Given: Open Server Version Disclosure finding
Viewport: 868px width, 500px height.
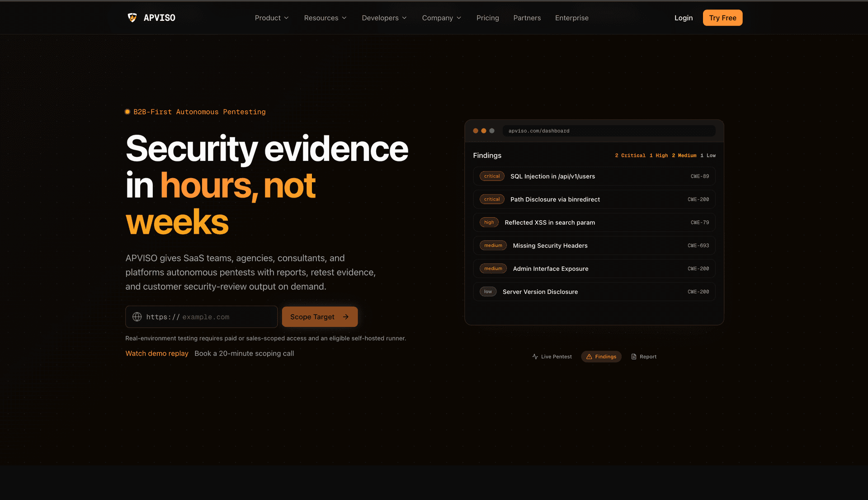Looking at the screenshot, I should 594,292.
